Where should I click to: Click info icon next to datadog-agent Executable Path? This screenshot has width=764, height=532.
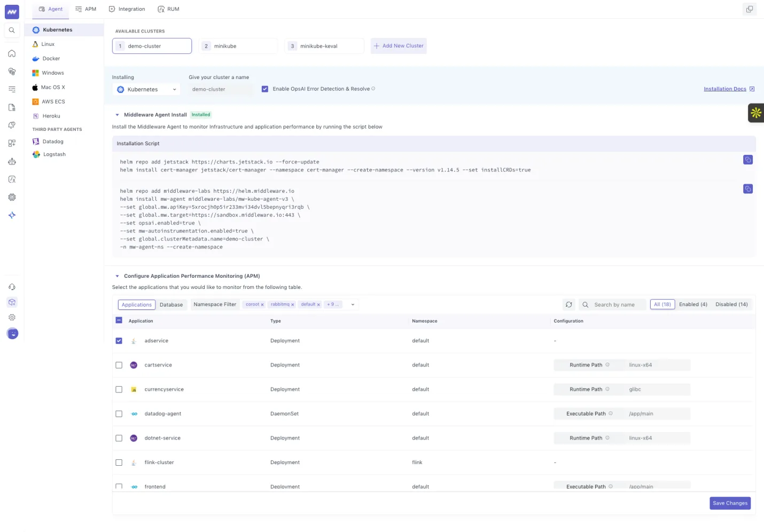[611, 413]
